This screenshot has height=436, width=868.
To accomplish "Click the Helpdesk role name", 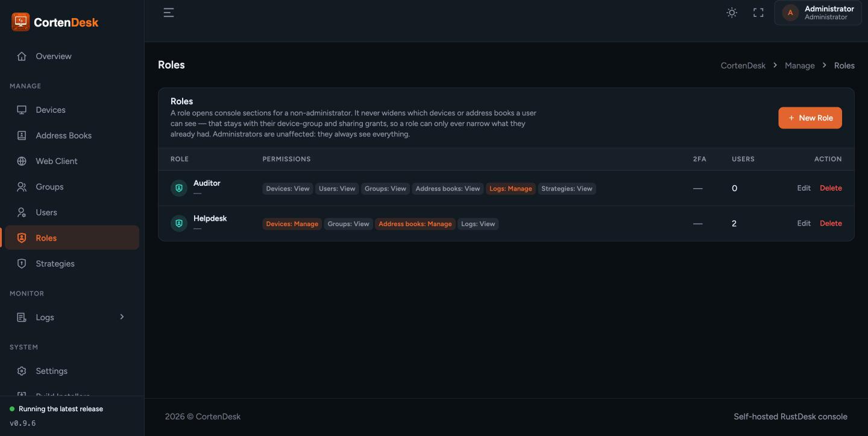I will pos(210,218).
